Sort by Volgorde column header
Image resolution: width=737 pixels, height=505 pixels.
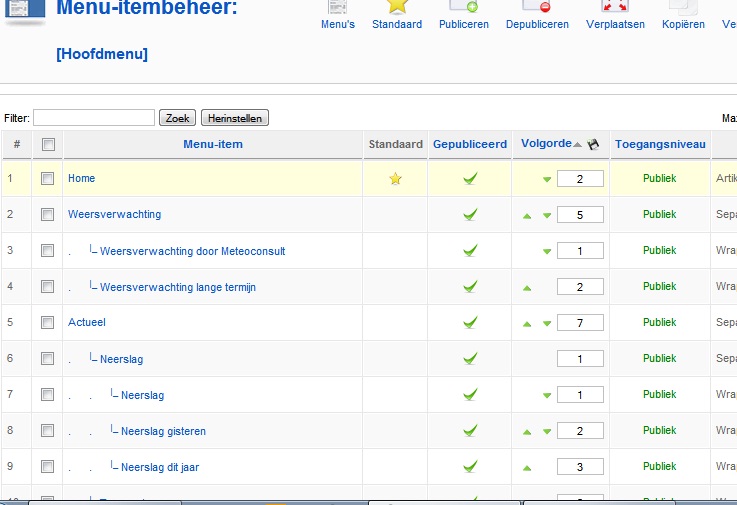(546, 143)
